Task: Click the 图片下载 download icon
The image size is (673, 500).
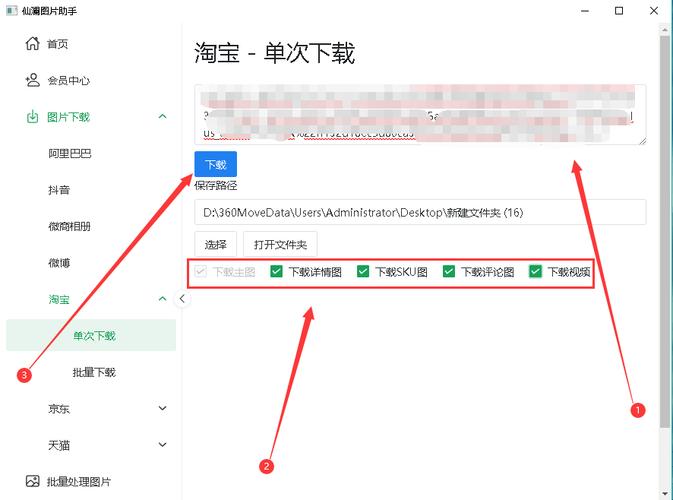Action: point(33,117)
